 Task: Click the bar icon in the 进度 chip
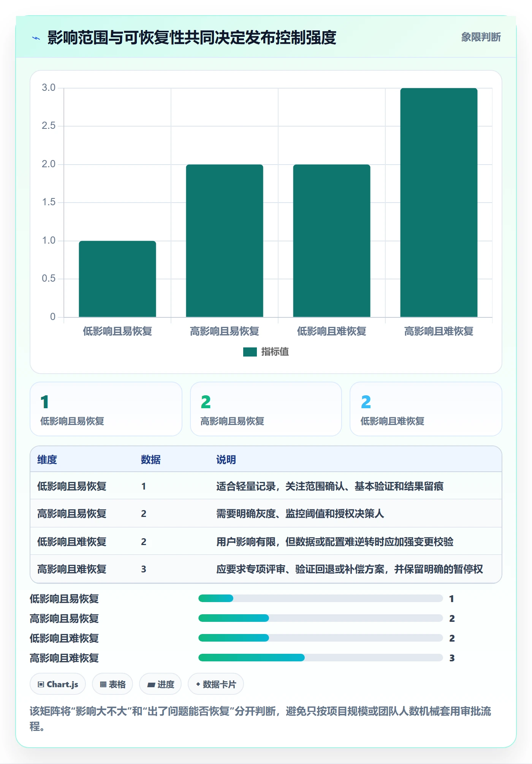pyautogui.click(x=151, y=685)
